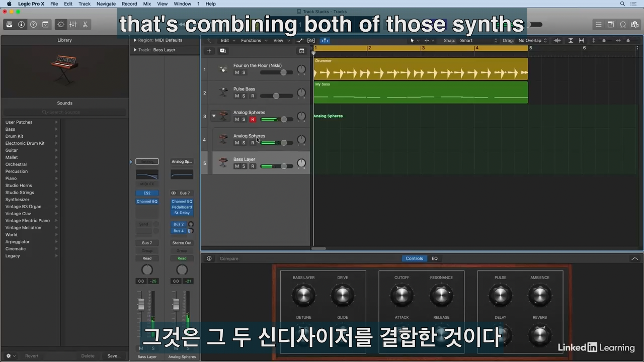Screen dimensions: 644x362
Task: Click the Bass Layer track synth icon
Action: (223, 162)
